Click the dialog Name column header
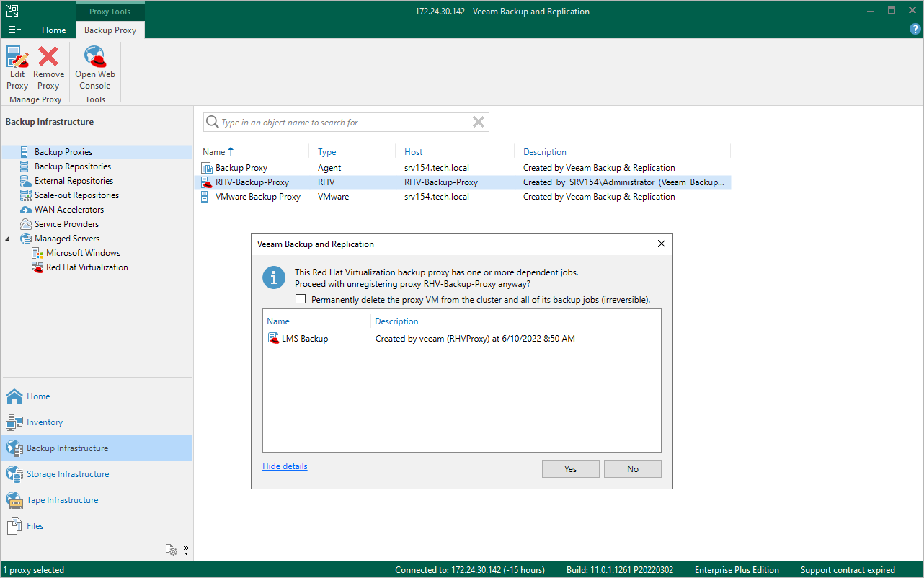Screen dimensions: 924x578 316,321
